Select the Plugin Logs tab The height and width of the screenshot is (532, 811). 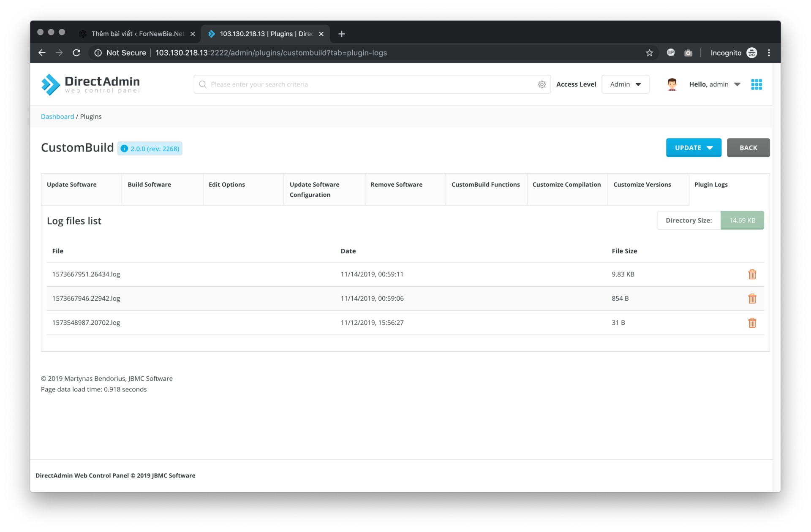click(729, 189)
